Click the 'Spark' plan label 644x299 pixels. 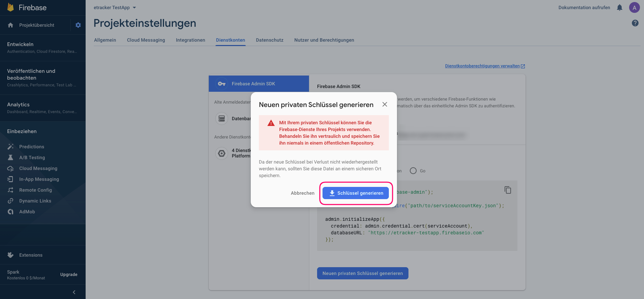[x=13, y=272]
